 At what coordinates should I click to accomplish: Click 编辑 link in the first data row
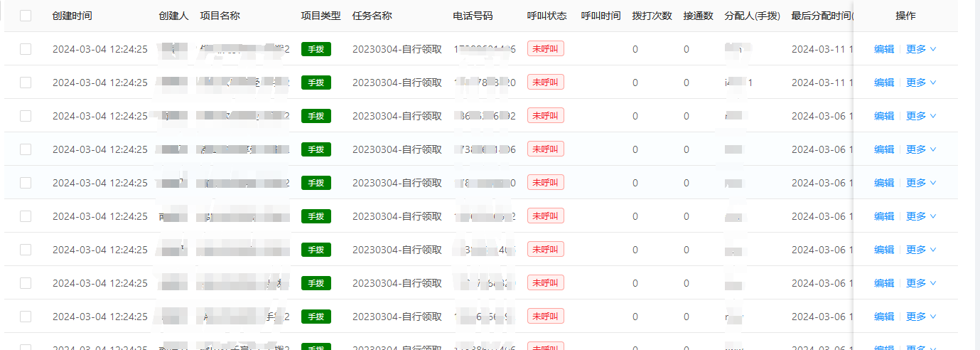click(884, 49)
